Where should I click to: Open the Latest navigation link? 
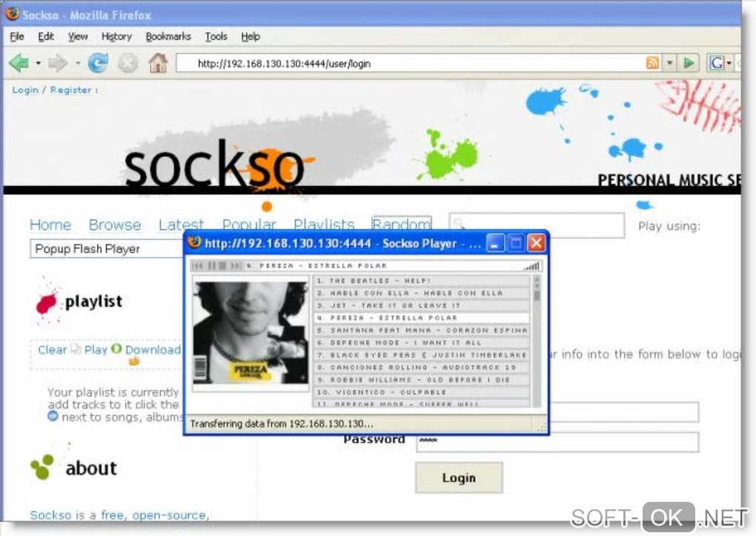(x=182, y=225)
